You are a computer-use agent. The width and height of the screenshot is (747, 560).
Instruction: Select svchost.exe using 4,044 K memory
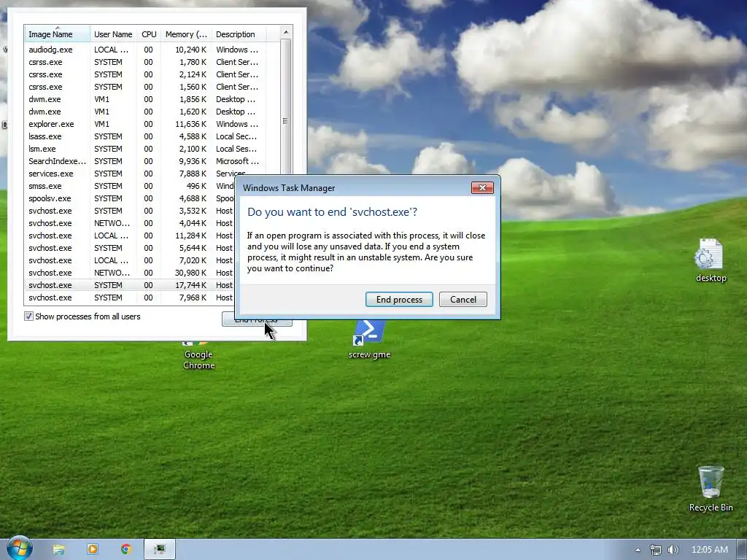click(x=130, y=223)
